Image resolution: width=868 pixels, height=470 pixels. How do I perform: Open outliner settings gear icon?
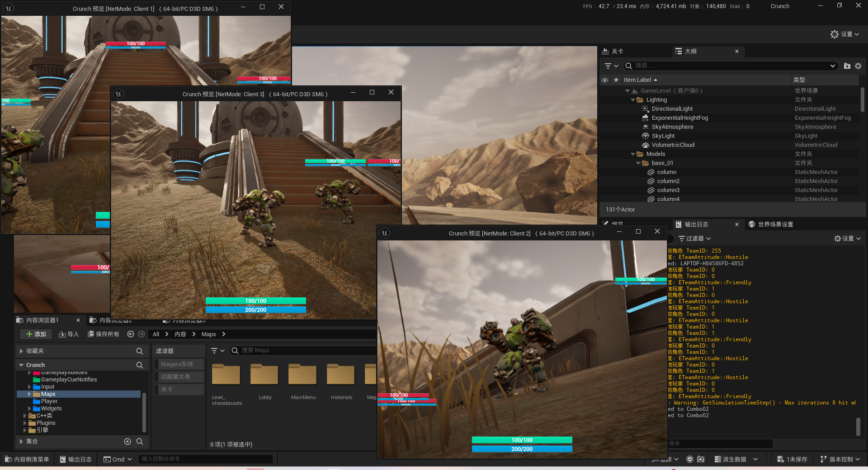point(858,66)
